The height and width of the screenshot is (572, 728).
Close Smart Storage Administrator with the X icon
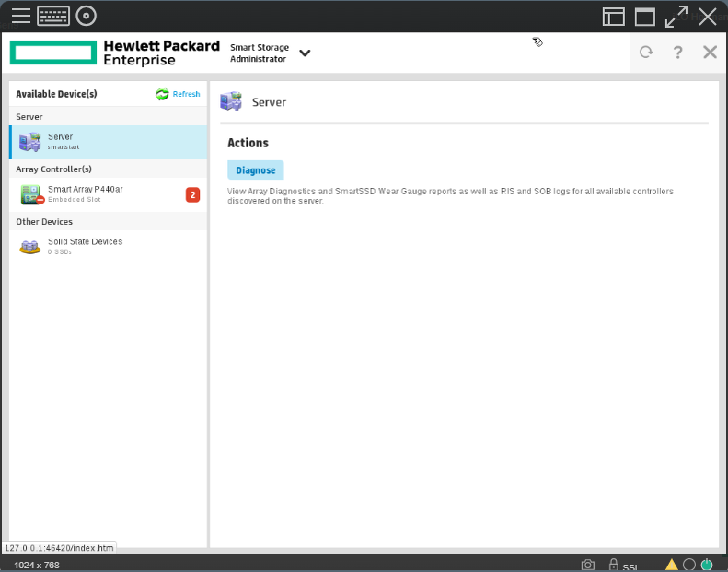710,53
